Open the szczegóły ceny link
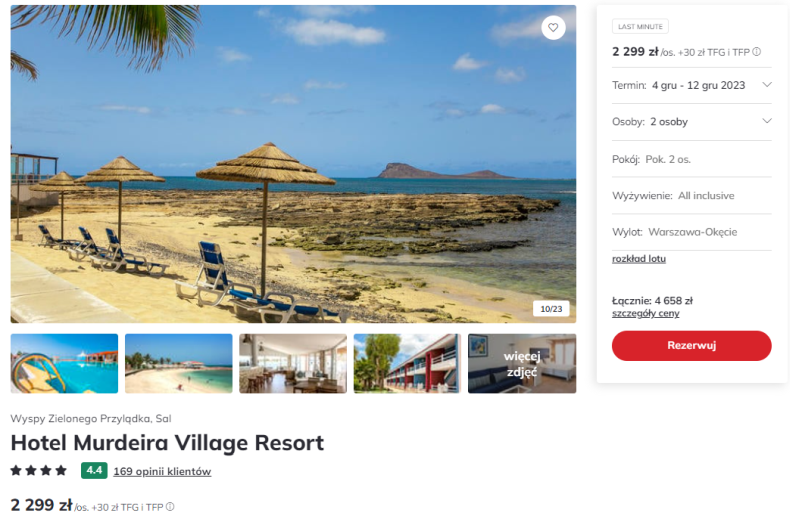This screenshot has height=519, width=790. [x=645, y=313]
